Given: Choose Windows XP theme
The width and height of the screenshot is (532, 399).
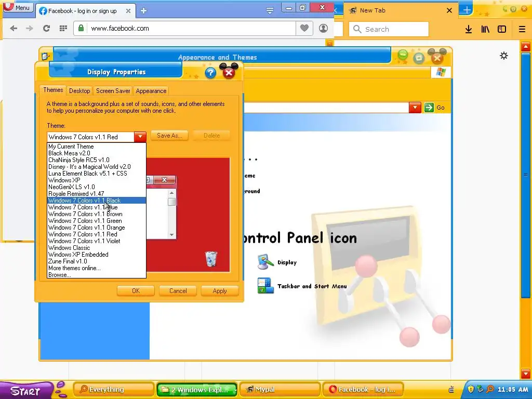Looking at the screenshot, I should coord(96,180).
